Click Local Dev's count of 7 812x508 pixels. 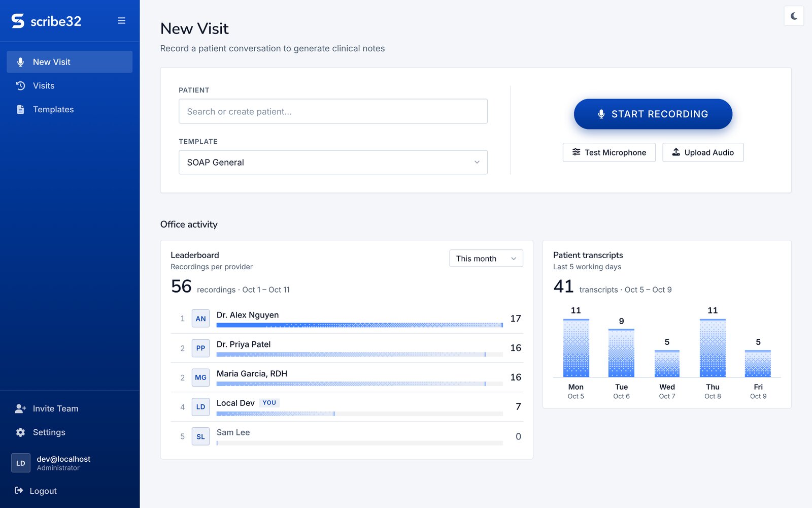[x=518, y=406]
